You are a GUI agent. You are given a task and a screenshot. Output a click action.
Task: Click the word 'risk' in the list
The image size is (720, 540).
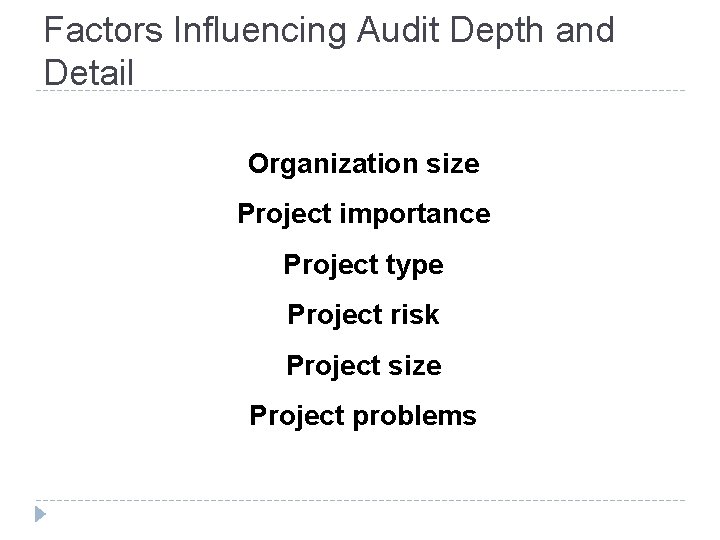click(415, 315)
